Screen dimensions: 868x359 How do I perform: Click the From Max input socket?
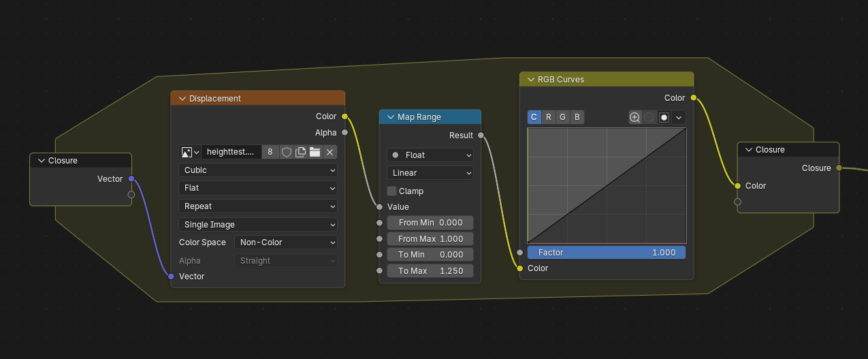click(x=379, y=239)
